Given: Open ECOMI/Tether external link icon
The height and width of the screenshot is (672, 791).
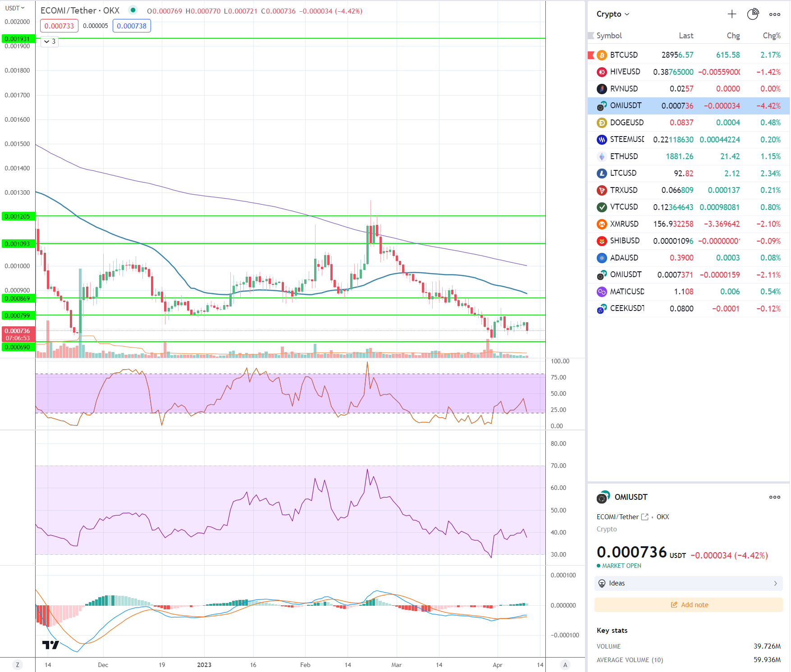Looking at the screenshot, I should click(645, 517).
